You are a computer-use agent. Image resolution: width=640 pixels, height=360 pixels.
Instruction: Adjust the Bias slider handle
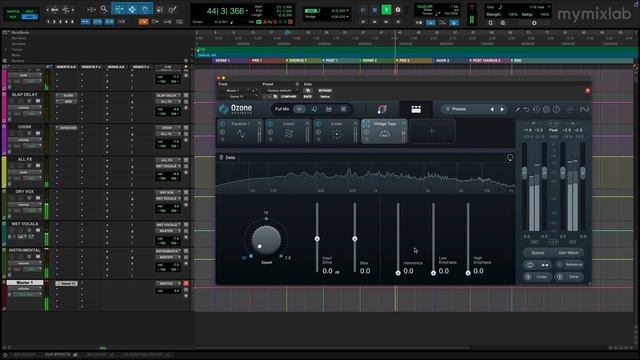tap(355, 238)
